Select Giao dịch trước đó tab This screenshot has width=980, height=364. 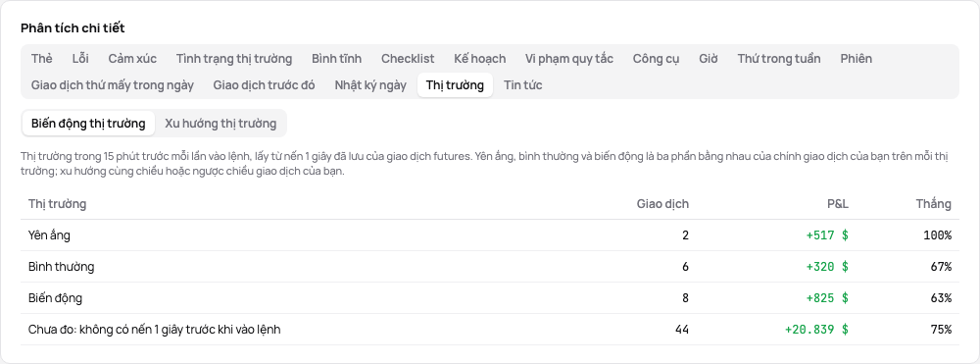click(x=264, y=85)
